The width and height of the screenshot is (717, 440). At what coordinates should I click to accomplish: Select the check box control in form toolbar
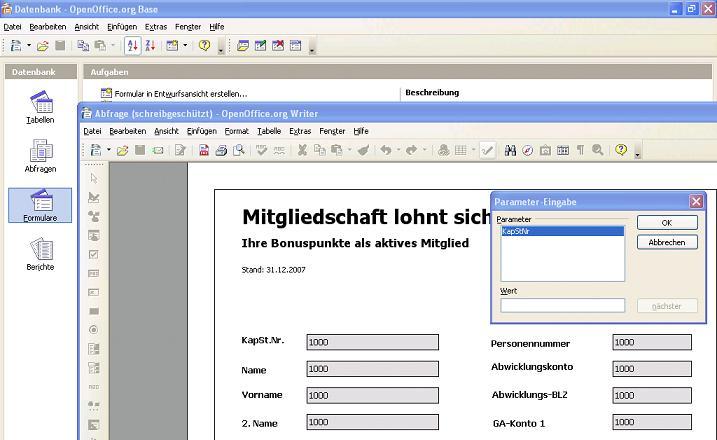[x=94, y=254]
